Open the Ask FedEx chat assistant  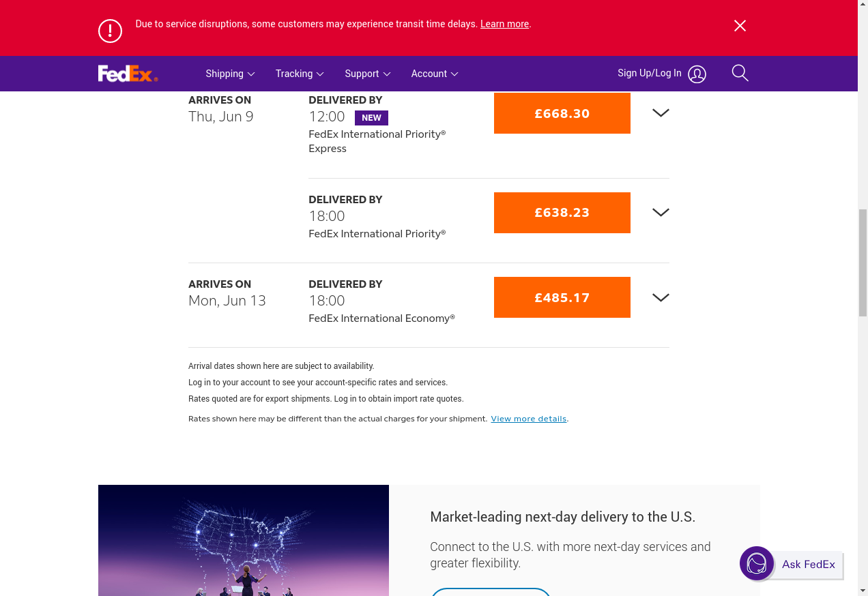792,564
